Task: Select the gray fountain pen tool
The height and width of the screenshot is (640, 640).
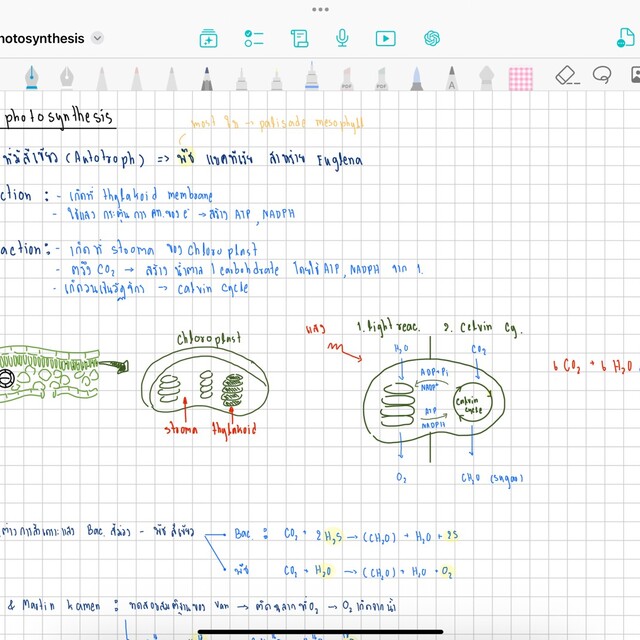Action: 67,77
